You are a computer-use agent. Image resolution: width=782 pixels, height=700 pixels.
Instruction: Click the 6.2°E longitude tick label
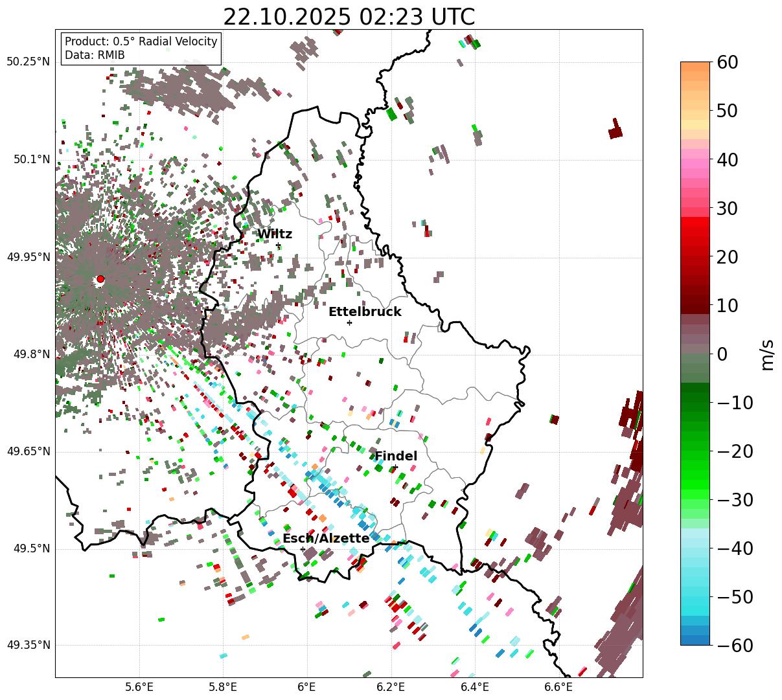391,686
